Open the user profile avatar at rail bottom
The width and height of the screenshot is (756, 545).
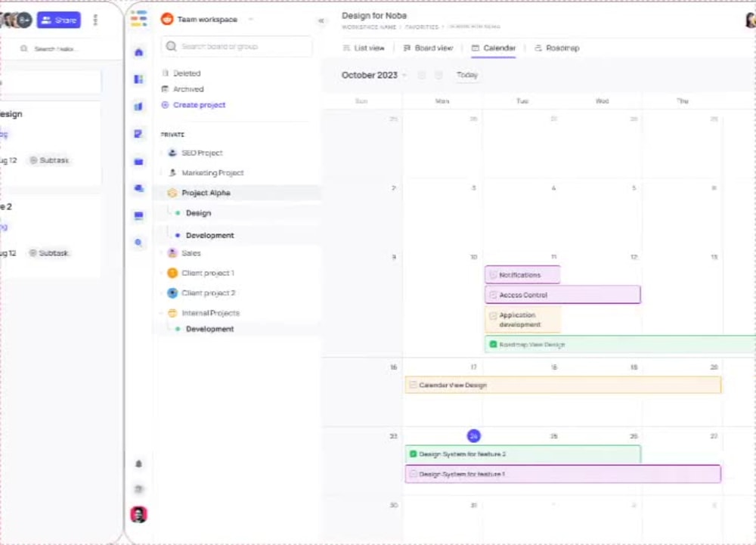pos(139,514)
